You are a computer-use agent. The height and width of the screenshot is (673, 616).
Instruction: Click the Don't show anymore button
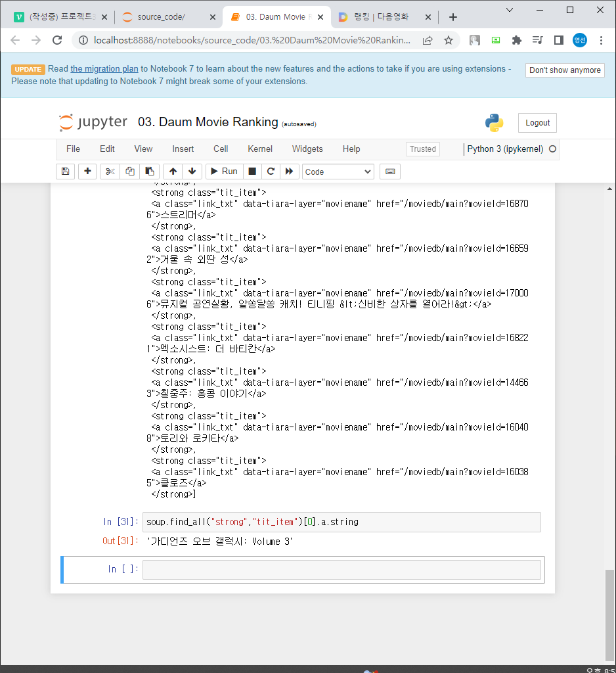pos(565,70)
